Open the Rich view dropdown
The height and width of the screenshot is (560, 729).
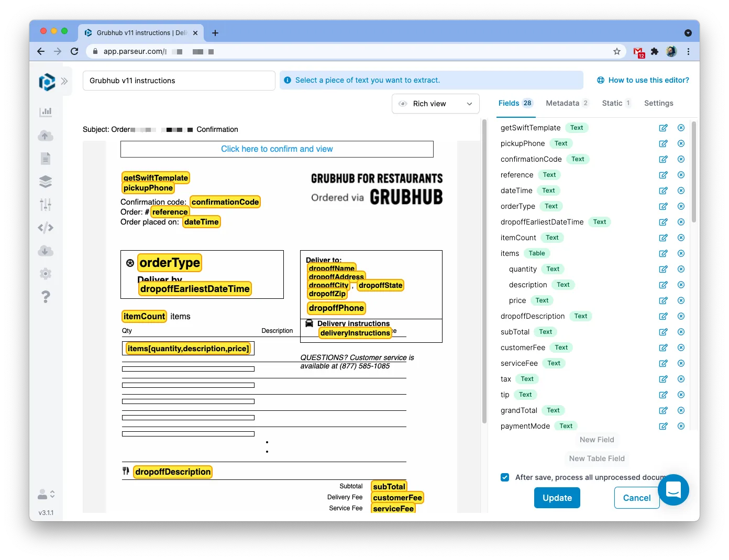(435, 103)
